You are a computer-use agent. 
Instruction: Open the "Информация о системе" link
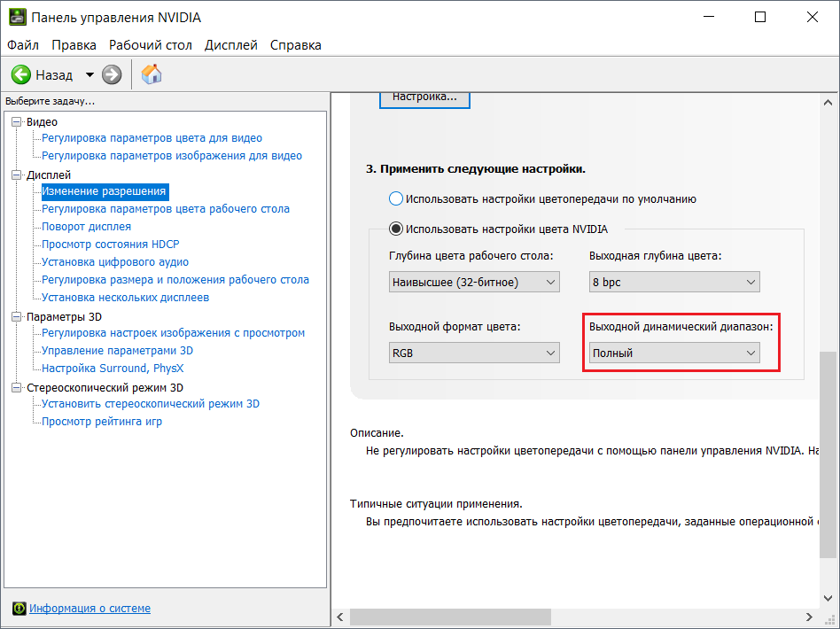click(89, 609)
